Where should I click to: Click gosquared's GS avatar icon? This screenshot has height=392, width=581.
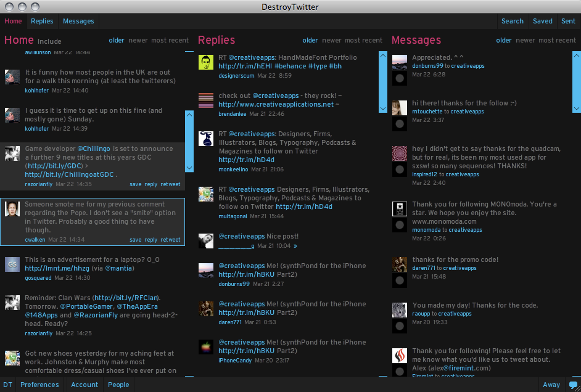pos(12,265)
